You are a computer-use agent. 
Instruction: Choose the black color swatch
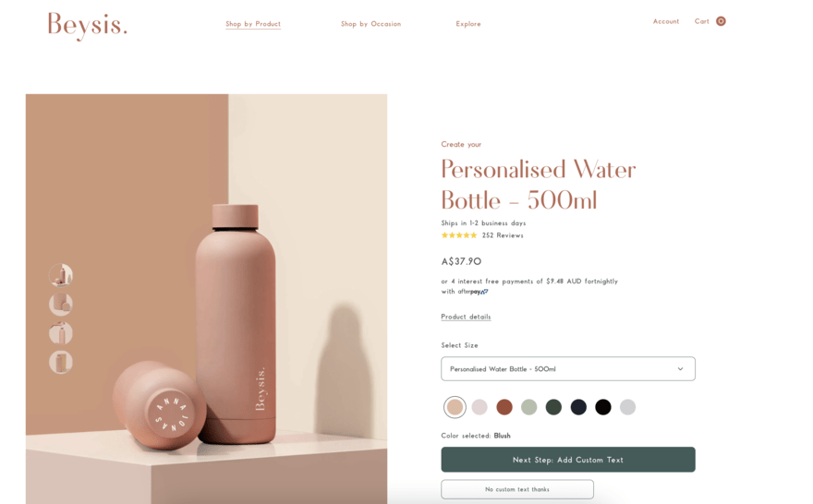coord(603,407)
